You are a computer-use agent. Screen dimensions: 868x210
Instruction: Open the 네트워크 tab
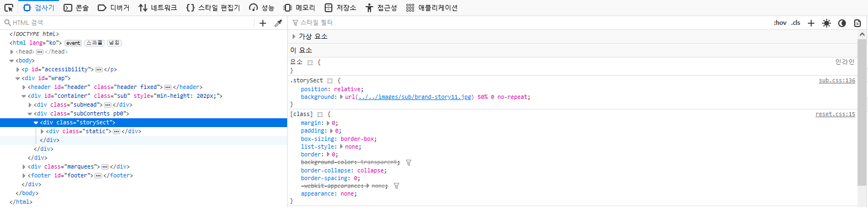[158, 8]
